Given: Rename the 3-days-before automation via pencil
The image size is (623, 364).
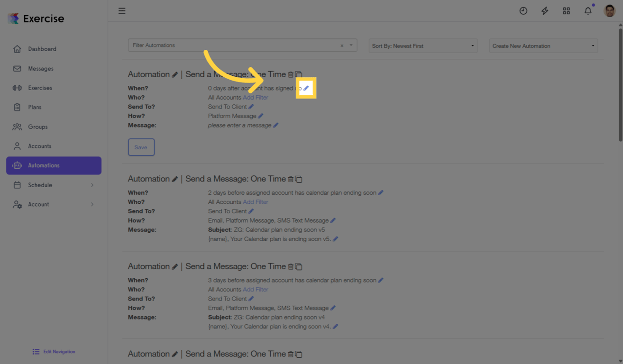Looking at the screenshot, I should [175, 267].
